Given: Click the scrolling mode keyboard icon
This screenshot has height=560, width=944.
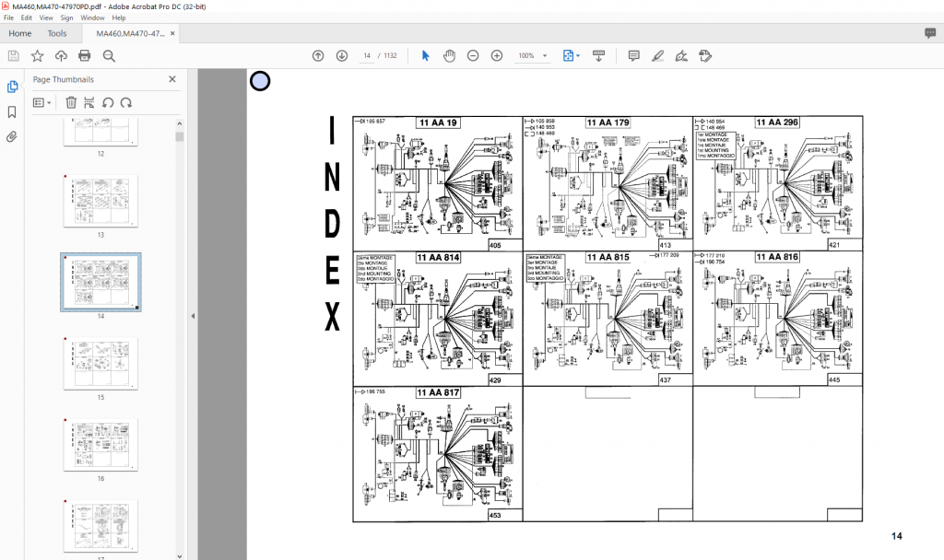Looking at the screenshot, I should point(598,56).
